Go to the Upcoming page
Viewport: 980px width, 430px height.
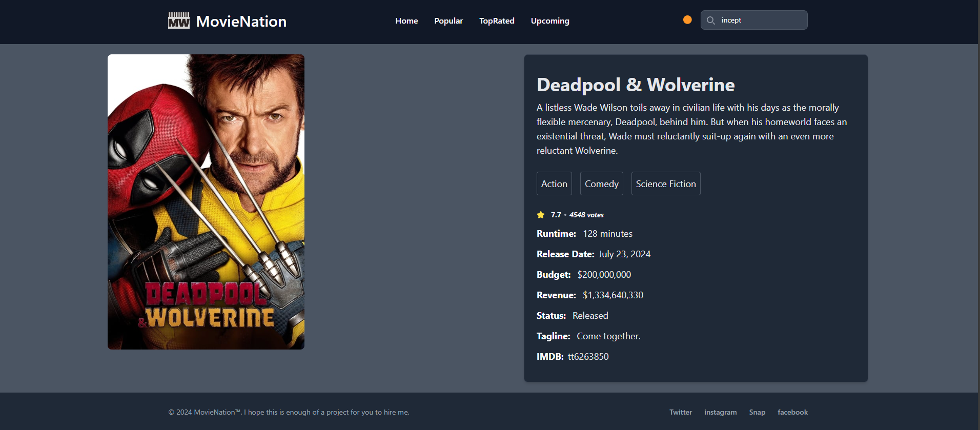pos(550,21)
